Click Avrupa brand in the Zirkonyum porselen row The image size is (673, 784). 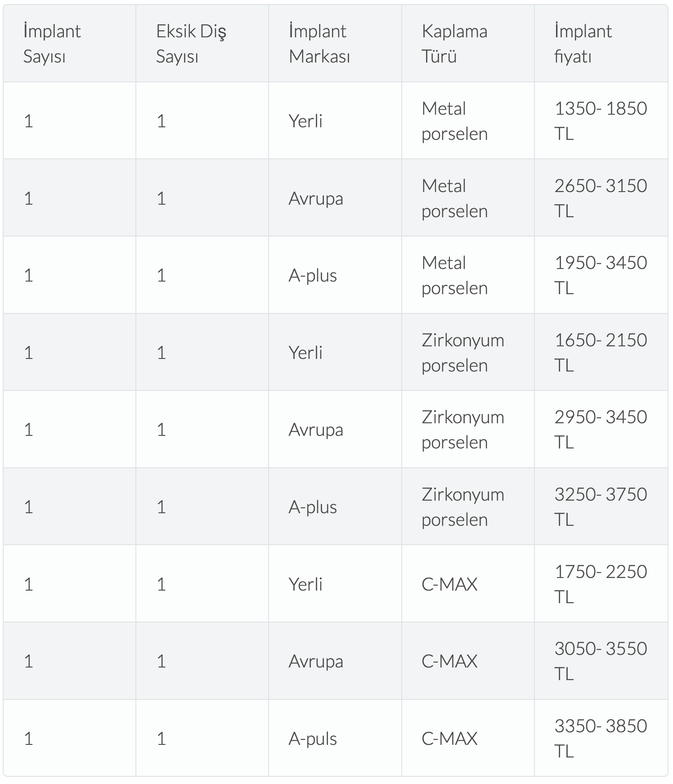coord(316,430)
